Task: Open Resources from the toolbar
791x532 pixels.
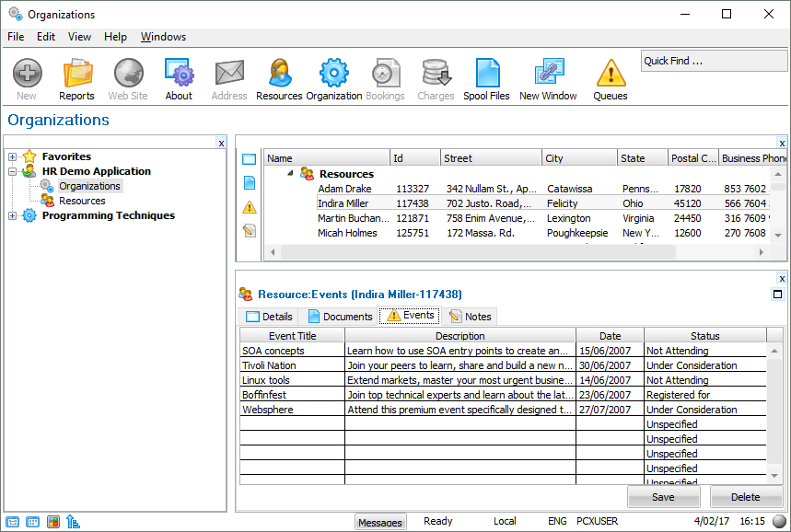Action: click(x=279, y=79)
